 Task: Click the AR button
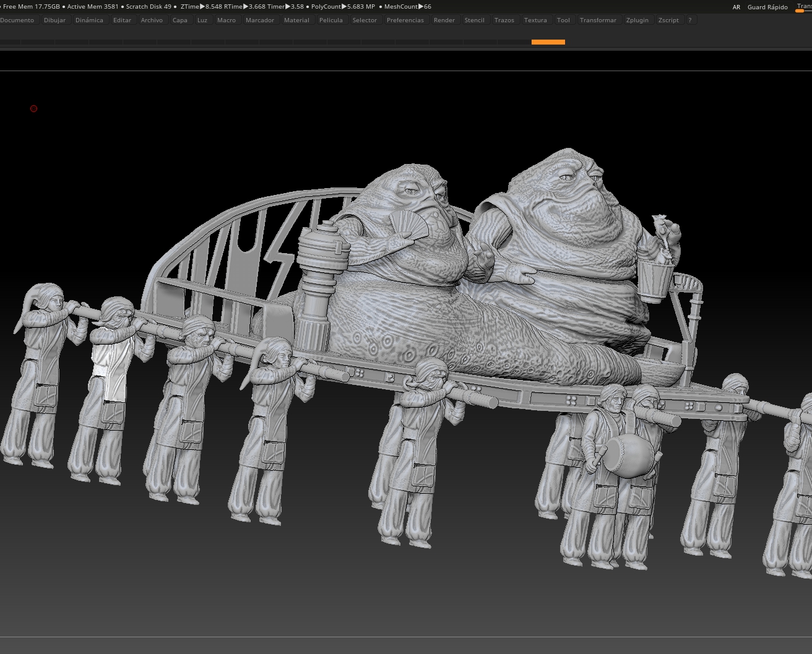click(x=736, y=7)
